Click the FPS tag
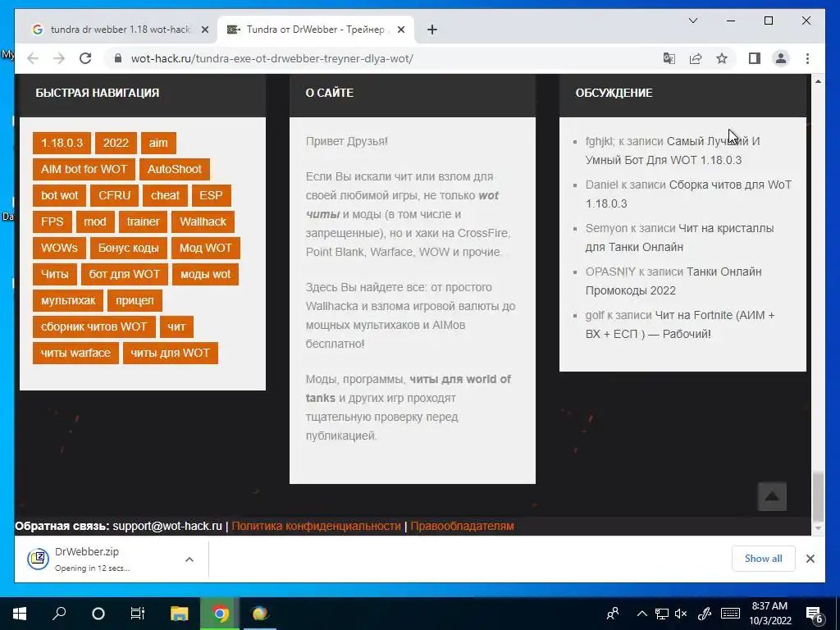The height and width of the screenshot is (630, 840). [52, 221]
